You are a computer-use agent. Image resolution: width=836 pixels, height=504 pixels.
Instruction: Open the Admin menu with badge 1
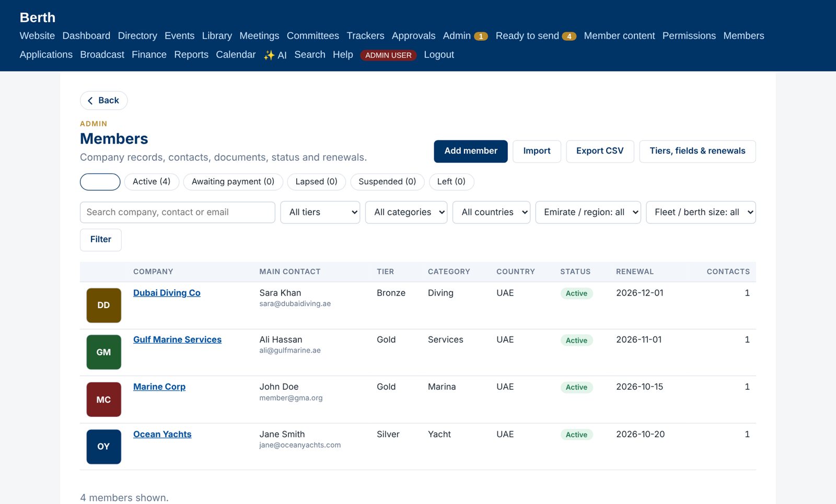[465, 36]
